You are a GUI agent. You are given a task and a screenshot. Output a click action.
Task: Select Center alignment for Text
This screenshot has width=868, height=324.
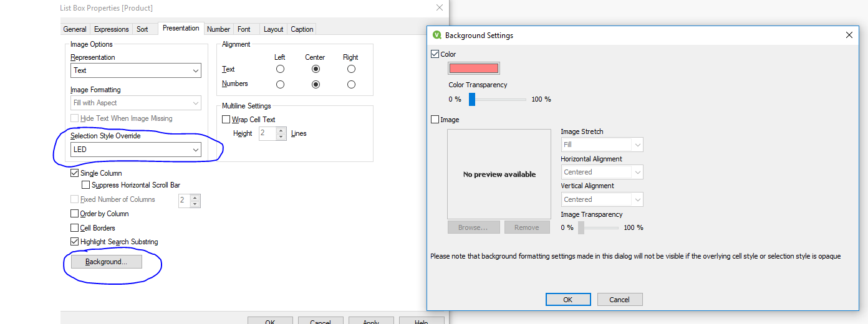pyautogui.click(x=316, y=69)
